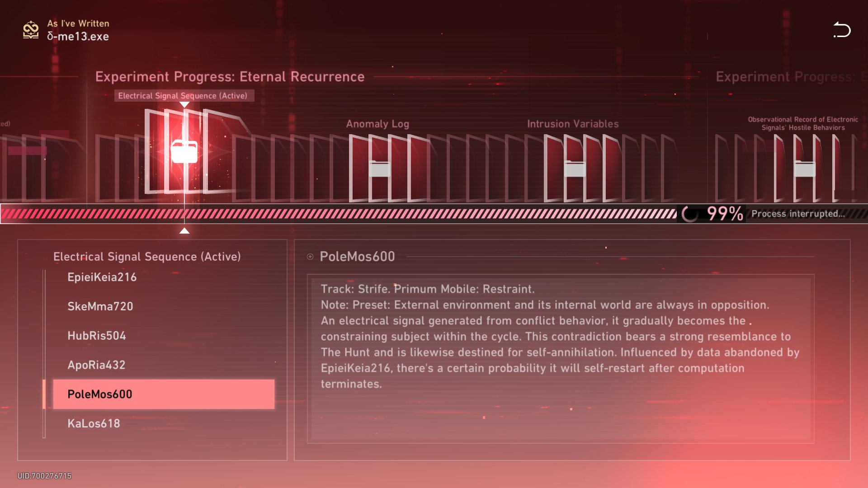Click the back return arrow icon

click(x=842, y=30)
